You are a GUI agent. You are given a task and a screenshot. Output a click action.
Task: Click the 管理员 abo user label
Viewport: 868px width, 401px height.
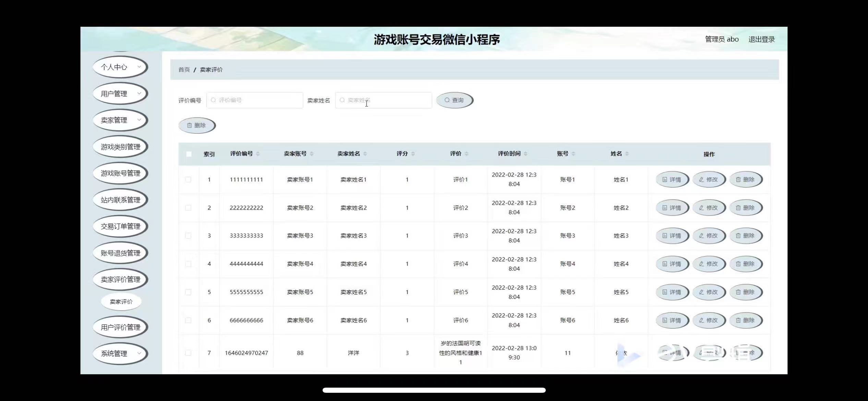[722, 39]
